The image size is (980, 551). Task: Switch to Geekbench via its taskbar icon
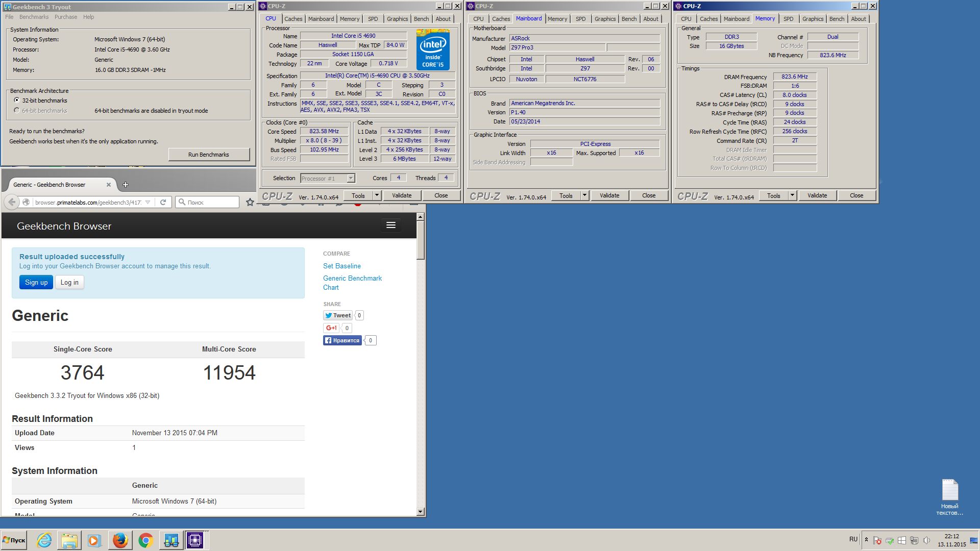171,540
